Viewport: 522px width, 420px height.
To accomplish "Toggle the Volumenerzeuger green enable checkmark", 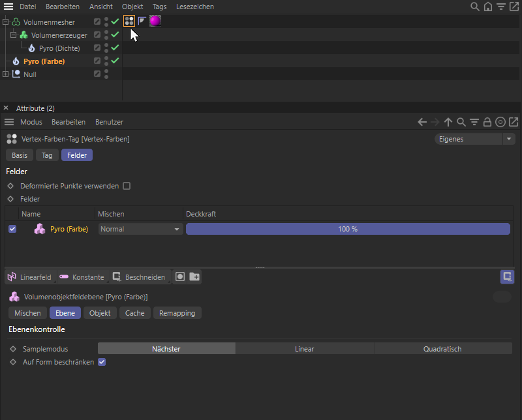I will pos(115,35).
